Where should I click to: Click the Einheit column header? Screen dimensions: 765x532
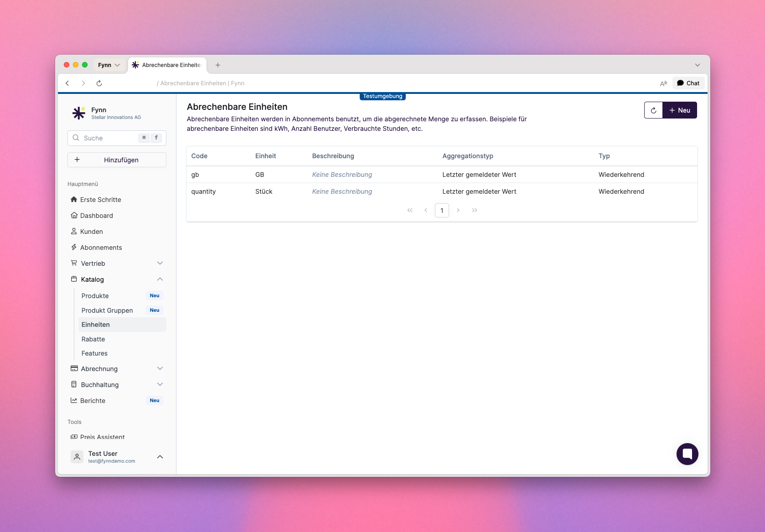pyautogui.click(x=265, y=156)
